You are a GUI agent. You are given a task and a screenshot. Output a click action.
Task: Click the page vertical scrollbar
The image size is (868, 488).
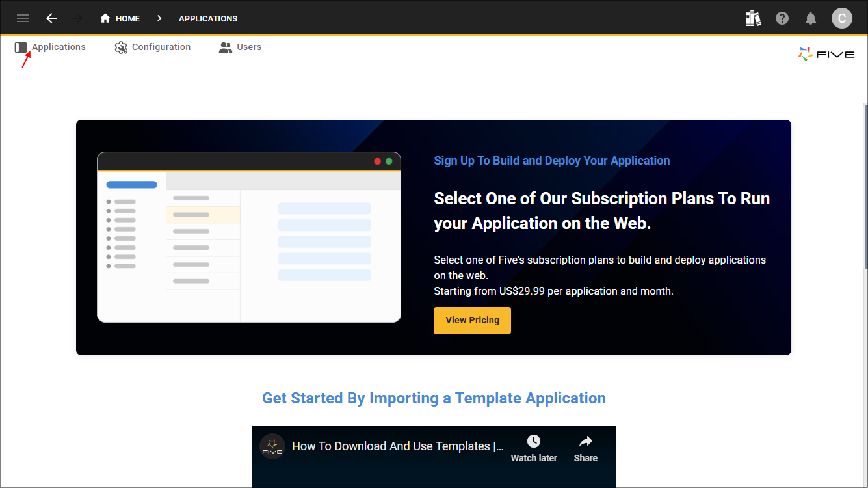pos(865,185)
